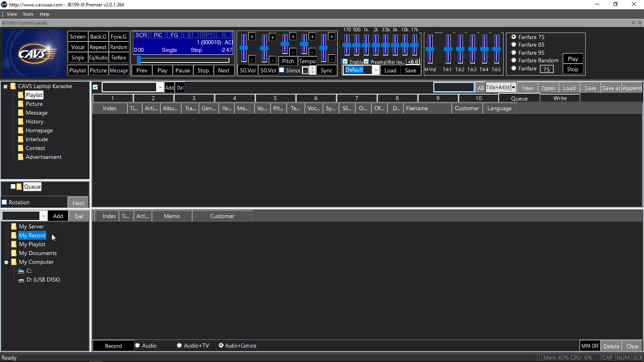Click the M-Vol slider handle
This screenshot has width=644, height=362.
(x=430, y=49)
